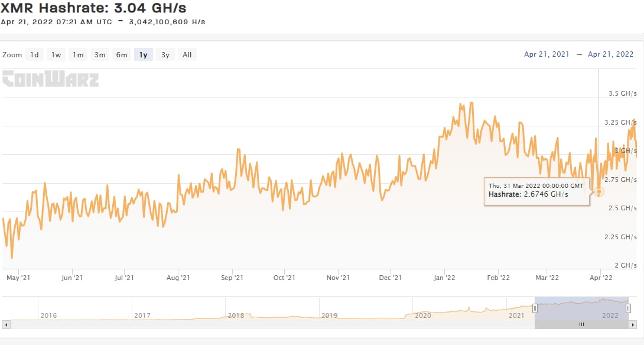Screen dimensions: 644x345
Task: Open the Apr 21, 2021 start date field
Action: (x=547, y=54)
